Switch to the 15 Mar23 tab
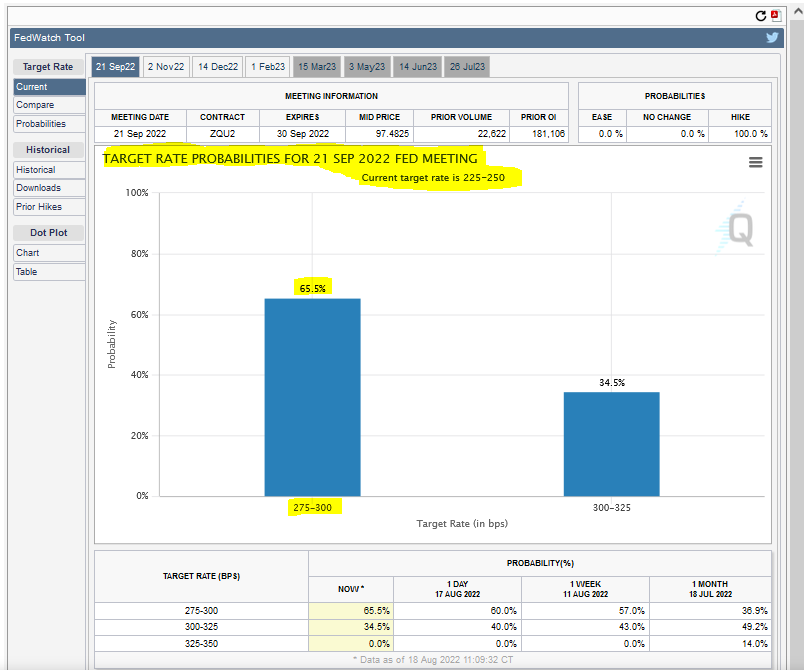Screen dimensions: 804x670 (x=317, y=67)
